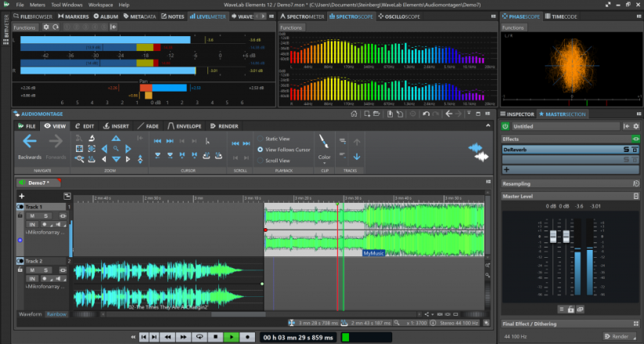Toggle Master Section power button
The image size is (644, 344).
click(505, 126)
